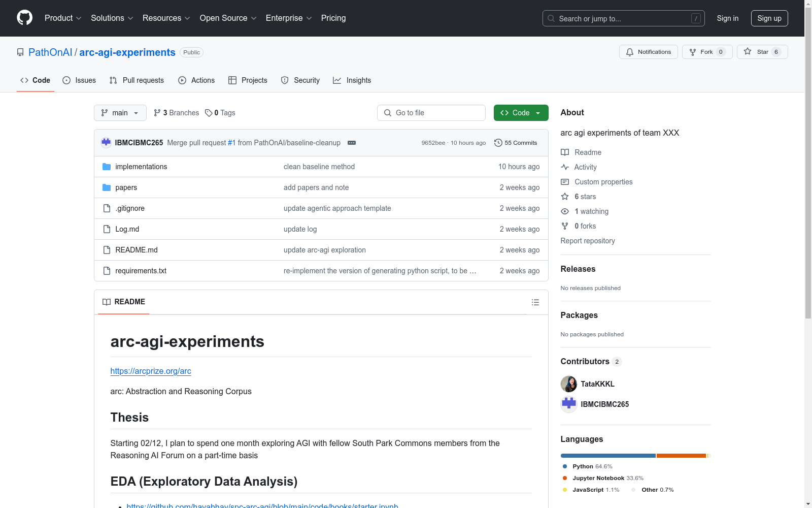This screenshot has width=812, height=508.
Task: Open the 'clean baseline method' commit message
Action: [319, 167]
